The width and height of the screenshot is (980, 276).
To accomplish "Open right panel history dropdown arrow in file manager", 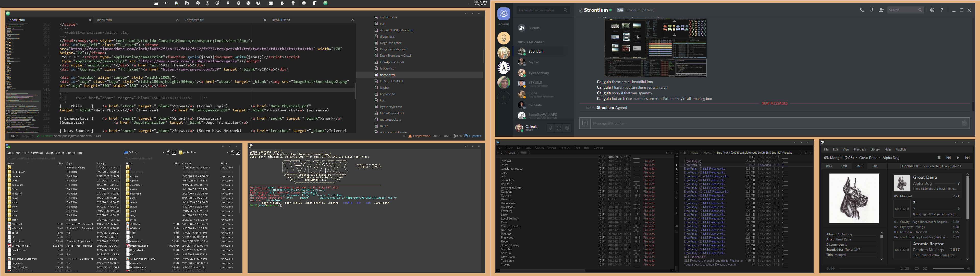I will click(x=811, y=153).
